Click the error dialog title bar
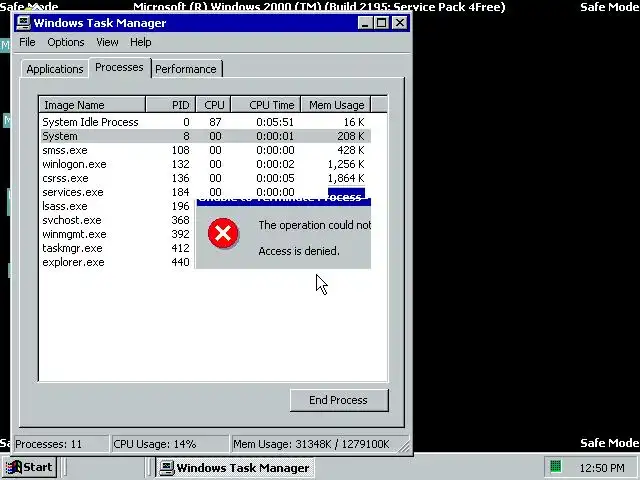The height and width of the screenshot is (480, 640). (284, 200)
